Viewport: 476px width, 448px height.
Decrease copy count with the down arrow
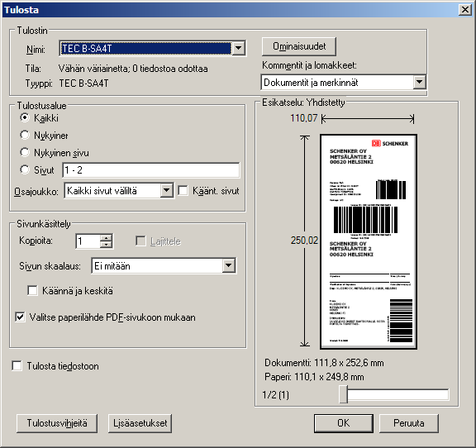click(106, 245)
